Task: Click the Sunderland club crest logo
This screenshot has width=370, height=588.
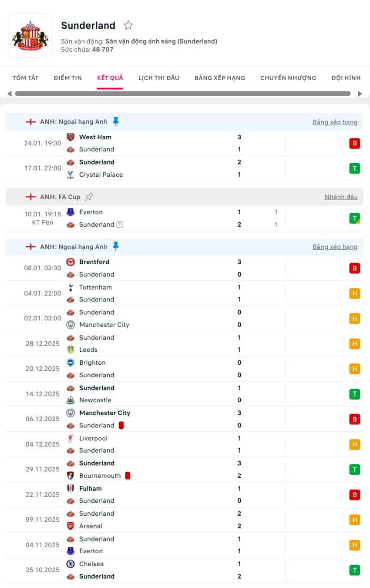Action: (x=30, y=36)
